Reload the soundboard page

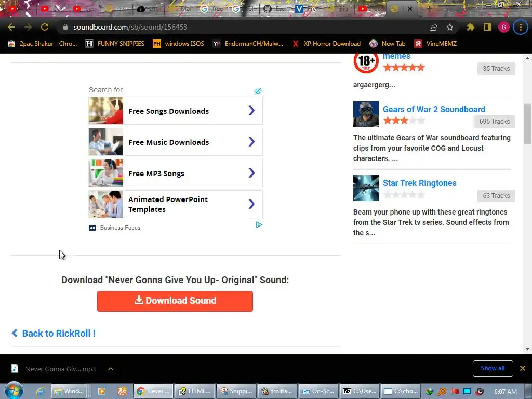(x=45, y=27)
